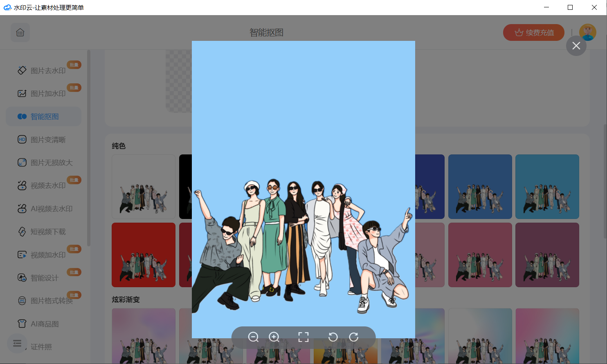Click the 图片变清晰 HD icon

(22, 139)
